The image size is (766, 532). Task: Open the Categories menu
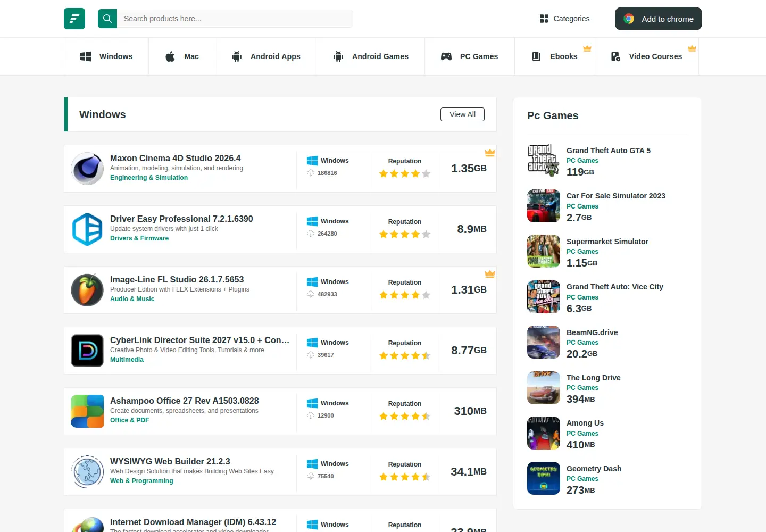[564, 19]
